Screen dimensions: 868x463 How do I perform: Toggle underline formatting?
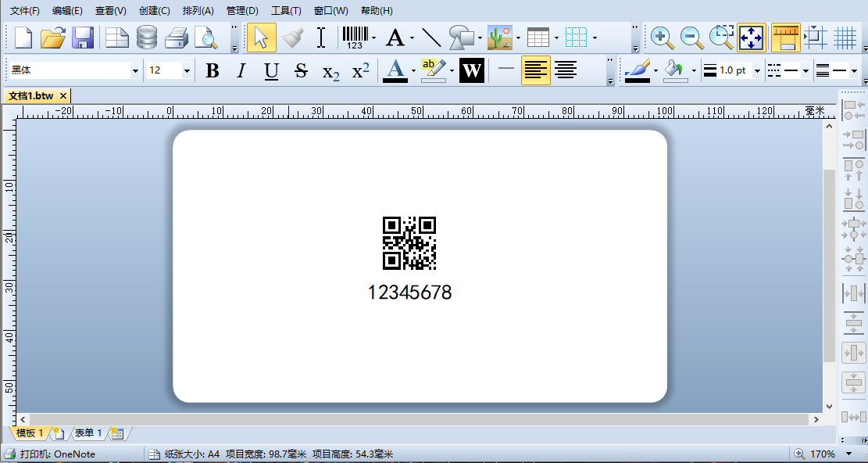[271, 70]
